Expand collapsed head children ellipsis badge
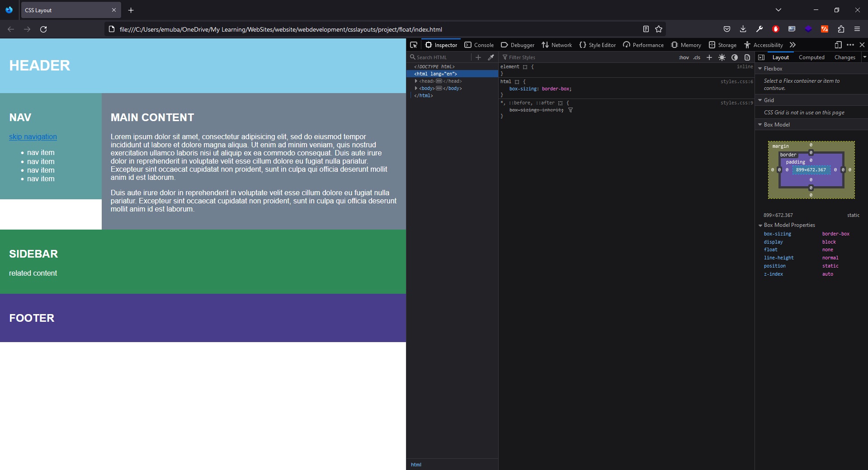 tap(439, 81)
